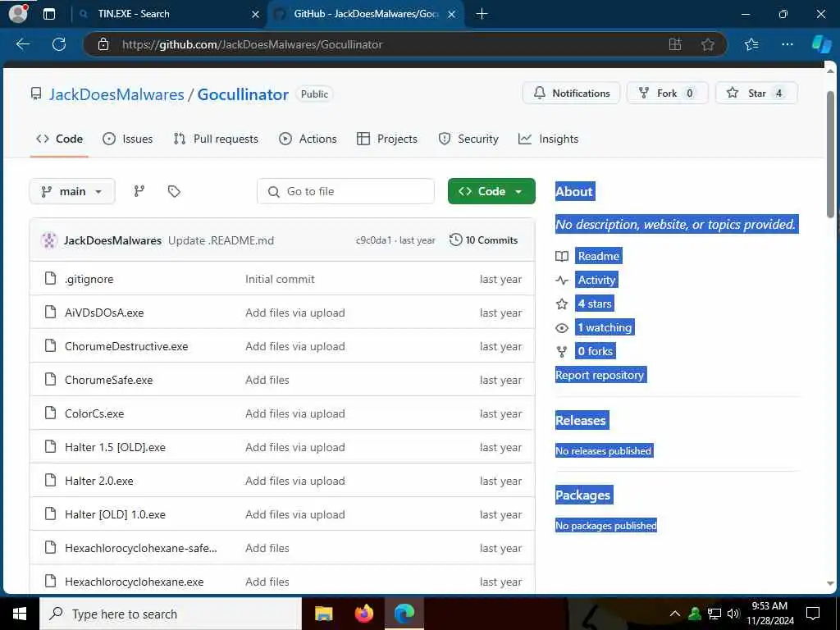Viewport: 840px width, 630px height.
Task: Open the Actions tab
Action: [x=308, y=139]
